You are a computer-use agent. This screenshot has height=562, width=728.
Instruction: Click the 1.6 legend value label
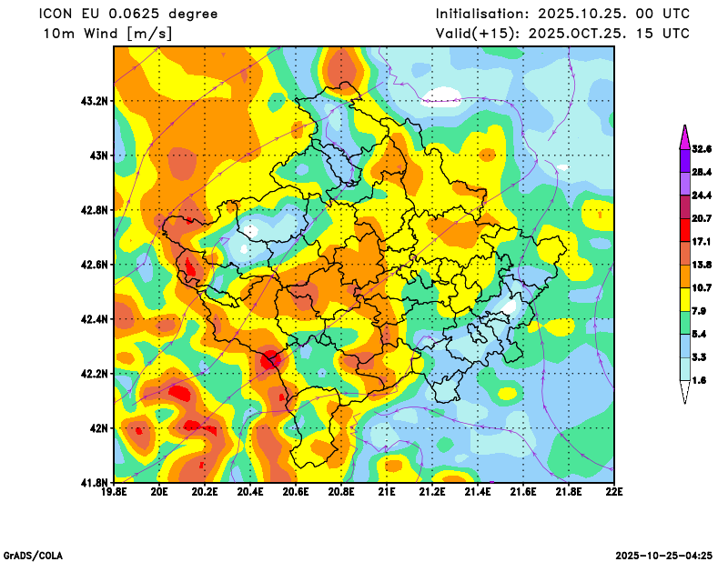(698, 381)
